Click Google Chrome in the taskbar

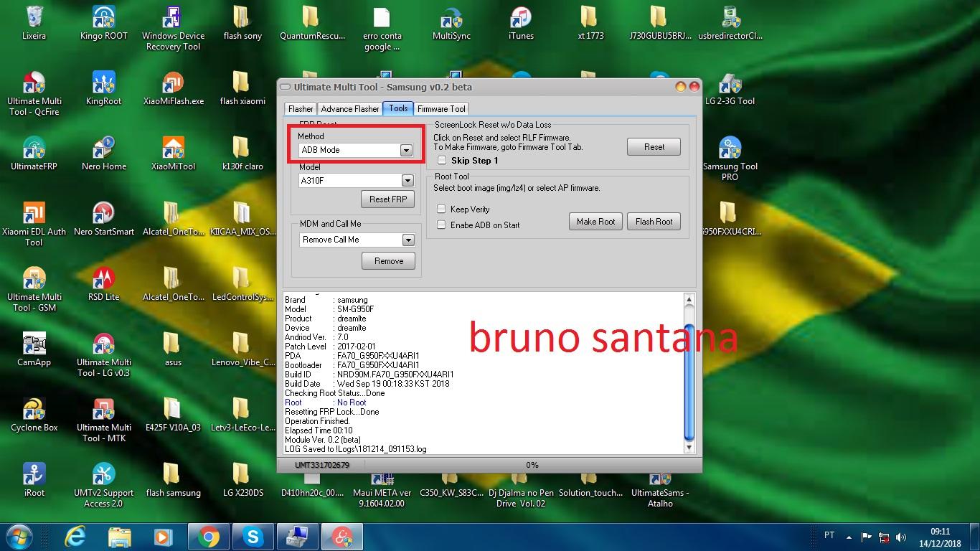pyautogui.click(x=209, y=536)
